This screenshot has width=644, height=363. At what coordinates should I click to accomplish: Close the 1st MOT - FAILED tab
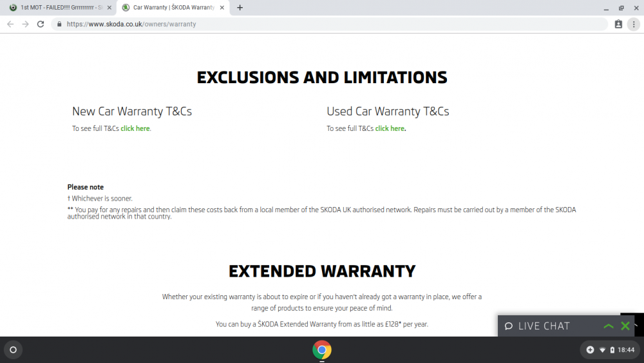(x=109, y=7)
